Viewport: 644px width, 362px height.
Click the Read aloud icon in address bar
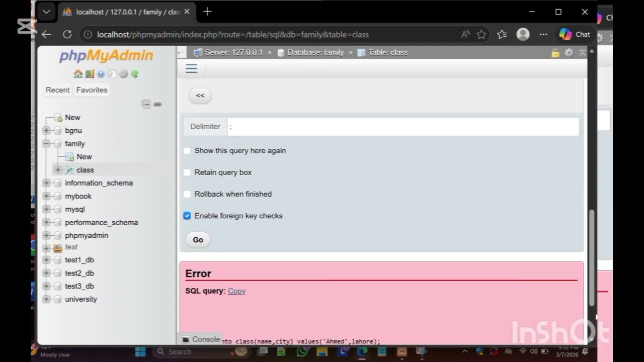click(465, 34)
